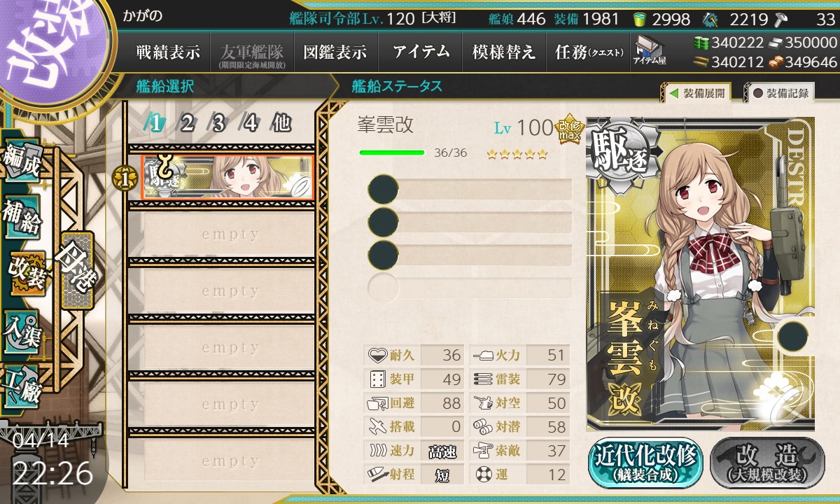
Task: Open the third equipment slot
Action: (x=470, y=254)
